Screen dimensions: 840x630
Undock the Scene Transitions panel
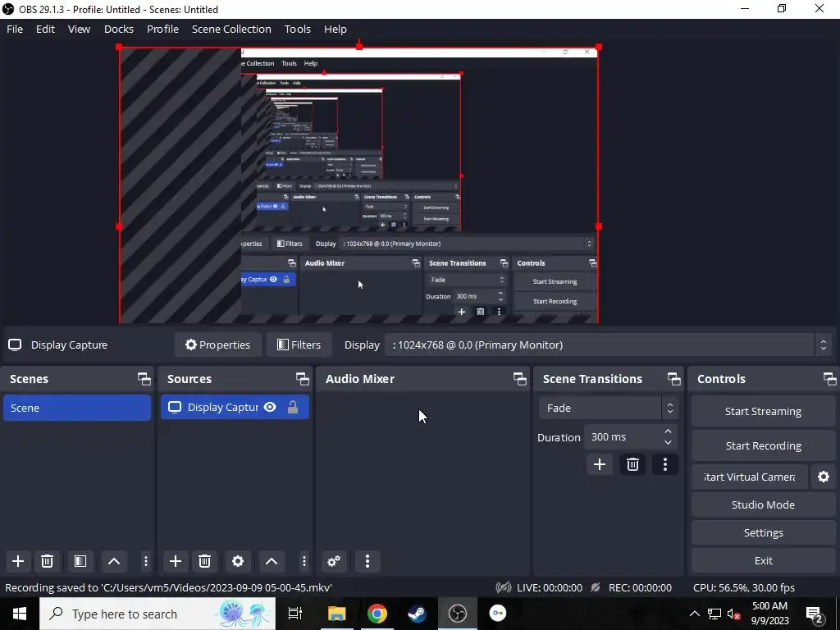pyautogui.click(x=674, y=379)
